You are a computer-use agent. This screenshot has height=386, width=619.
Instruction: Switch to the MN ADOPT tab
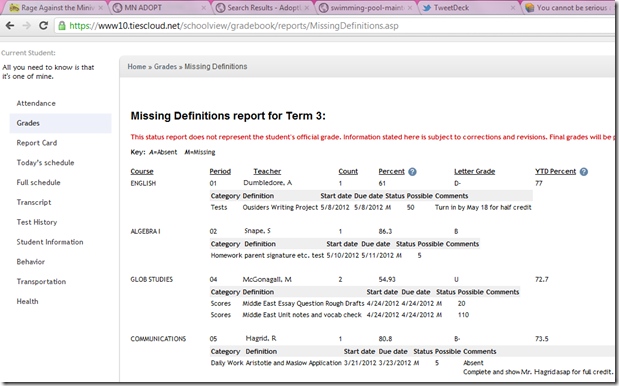coord(158,8)
